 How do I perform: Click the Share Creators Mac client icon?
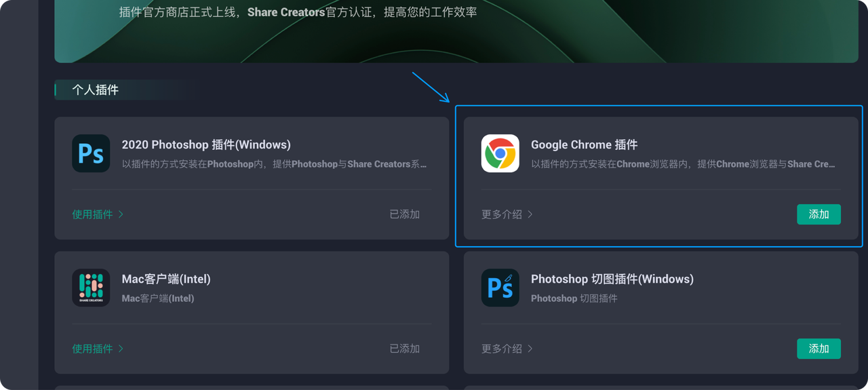91,288
